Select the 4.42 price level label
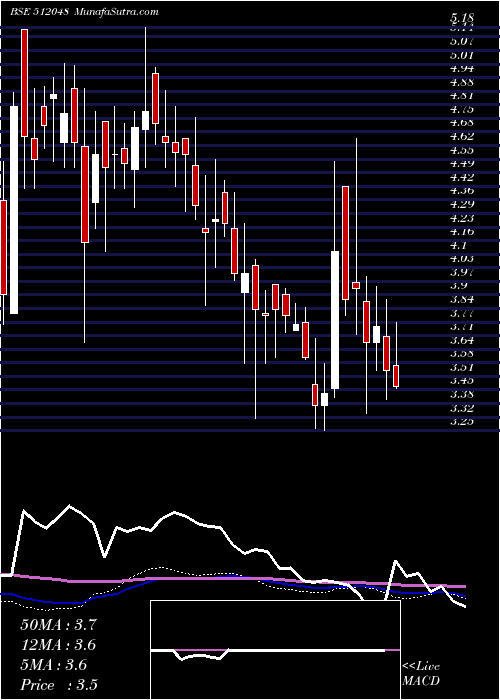 [462, 177]
